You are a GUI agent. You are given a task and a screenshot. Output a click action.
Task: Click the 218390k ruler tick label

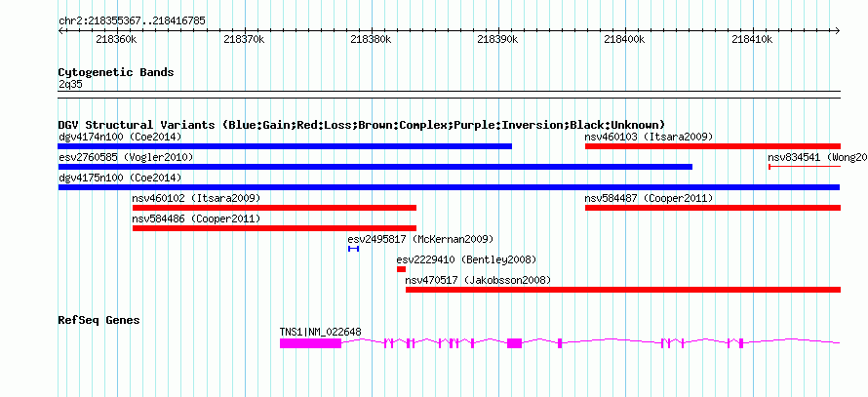pos(498,39)
